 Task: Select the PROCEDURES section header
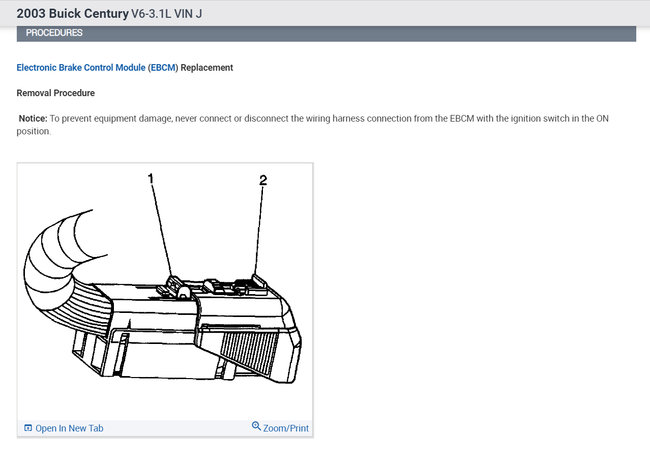[326, 33]
